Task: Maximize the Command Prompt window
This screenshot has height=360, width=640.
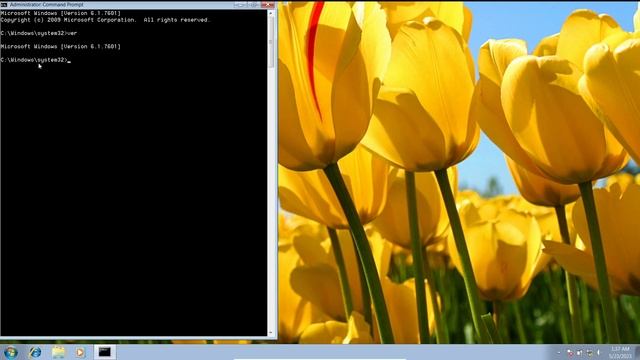Action: (254, 5)
